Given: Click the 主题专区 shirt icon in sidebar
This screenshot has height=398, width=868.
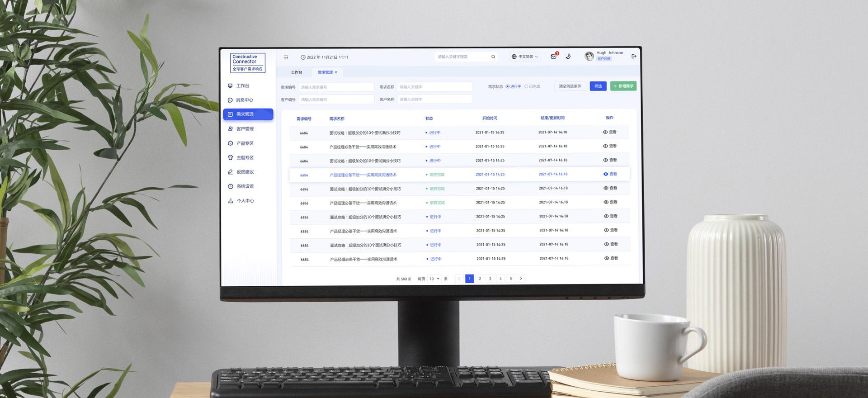Looking at the screenshot, I should point(231,158).
